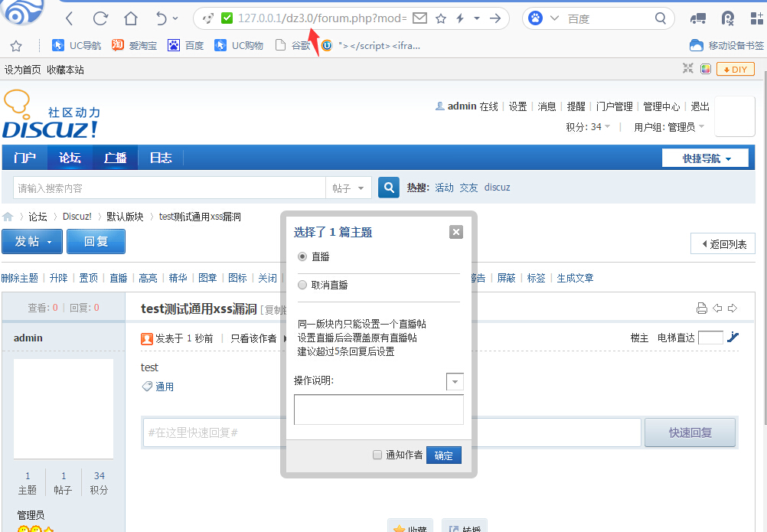Click the browser back arrow

pyautogui.click(x=70, y=18)
